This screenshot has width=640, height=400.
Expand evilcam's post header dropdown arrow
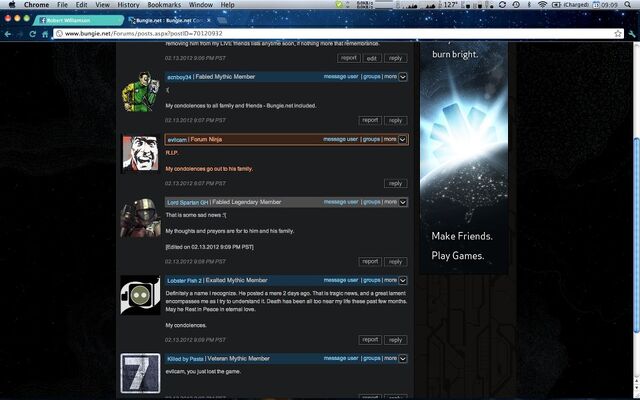[402, 140]
